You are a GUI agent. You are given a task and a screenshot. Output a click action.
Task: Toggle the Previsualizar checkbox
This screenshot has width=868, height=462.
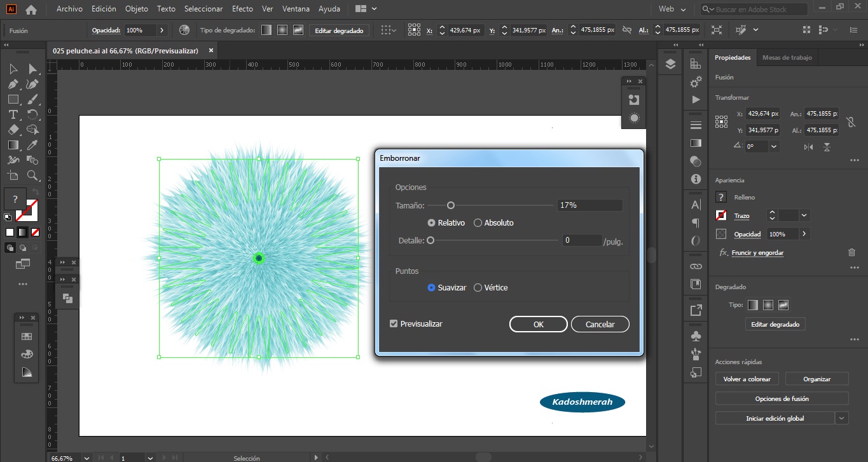tap(394, 324)
